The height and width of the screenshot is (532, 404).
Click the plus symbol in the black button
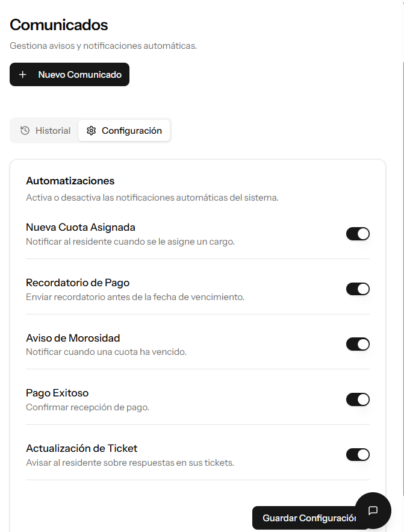[x=23, y=74]
